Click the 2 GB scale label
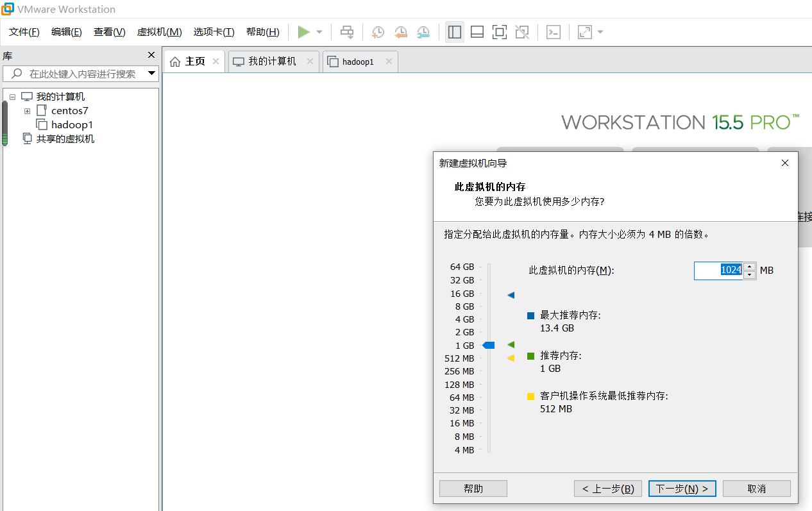Image resolution: width=812 pixels, height=511 pixels. pos(464,332)
